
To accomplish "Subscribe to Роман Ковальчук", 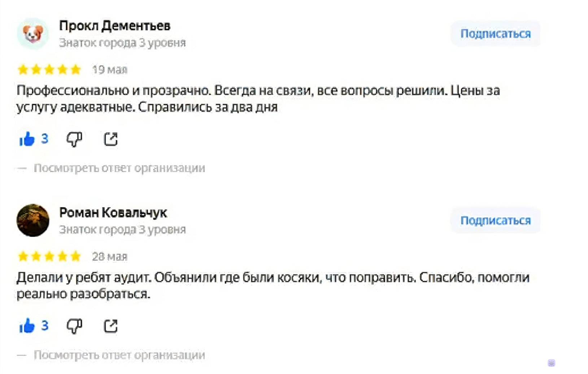I will pyautogui.click(x=495, y=220).
